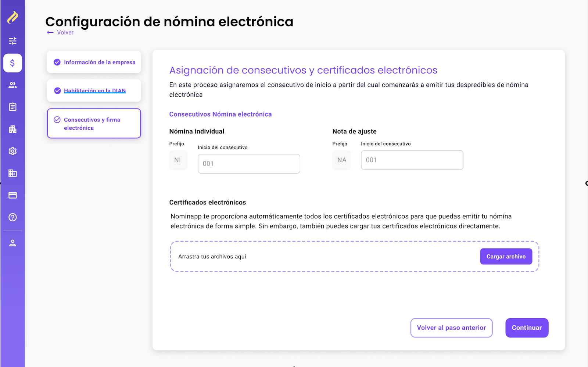Select Consecutivos y firma electrónica step
588x367 pixels.
pyautogui.click(x=94, y=124)
